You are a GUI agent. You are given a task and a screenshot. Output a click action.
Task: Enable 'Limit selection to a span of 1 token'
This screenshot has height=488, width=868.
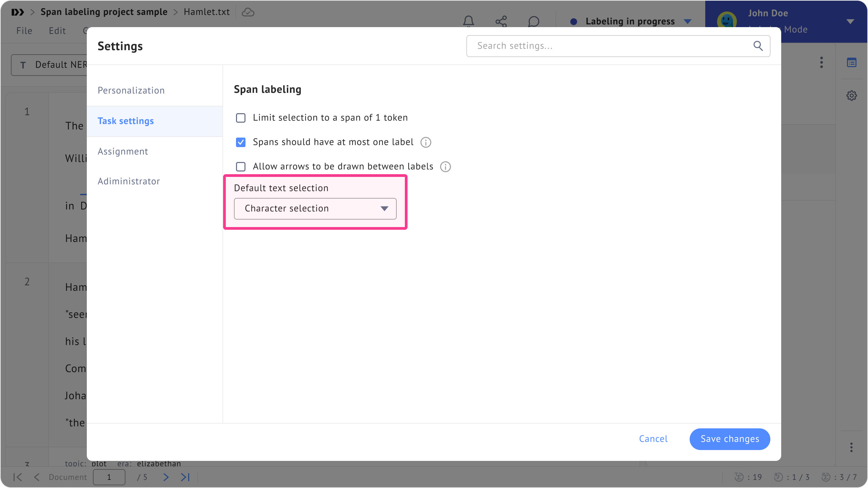click(x=241, y=118)
